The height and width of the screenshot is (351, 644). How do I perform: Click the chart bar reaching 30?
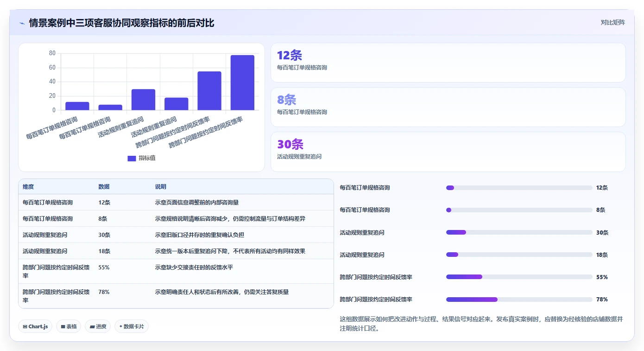[143, 100]
